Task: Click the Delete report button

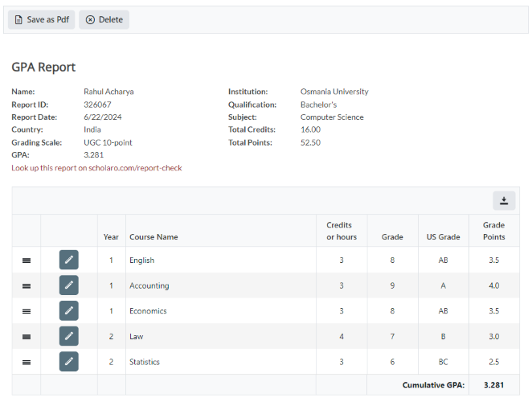Action: point(104,20)
